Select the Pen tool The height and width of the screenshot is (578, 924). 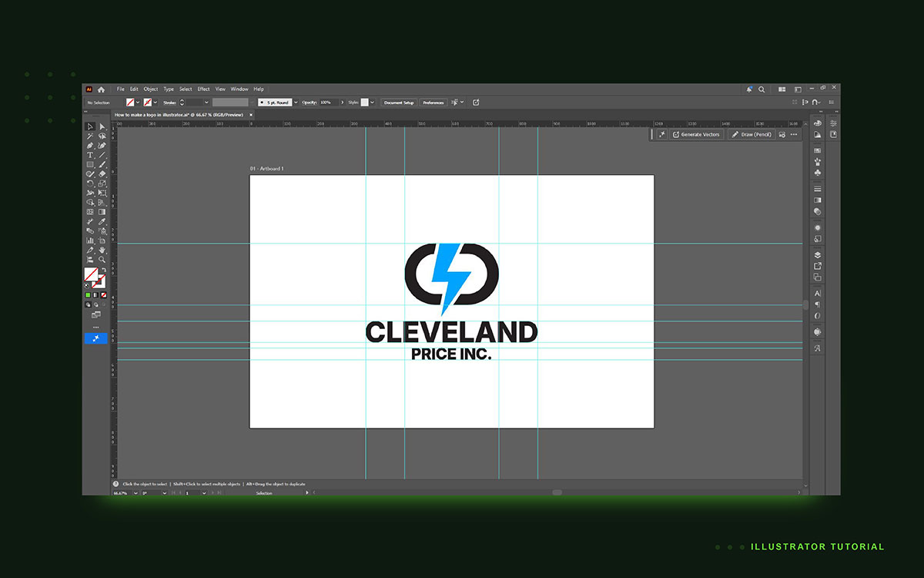(x=90, y=146)
